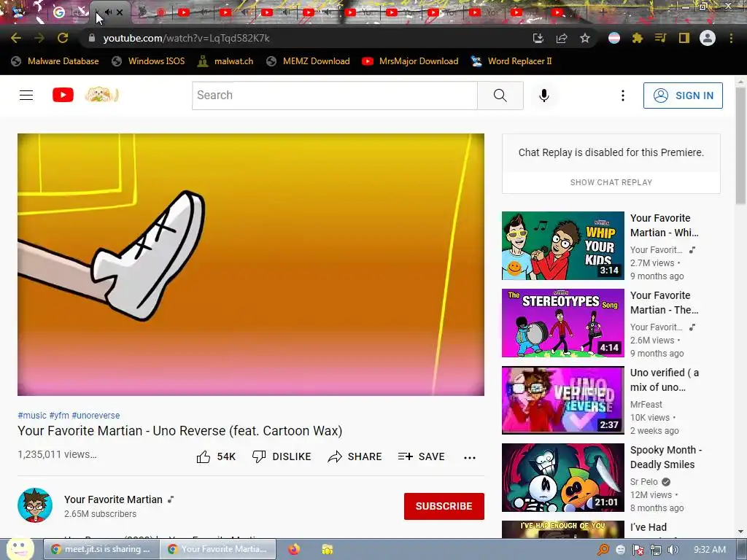Viewport: 747px width, 560px height.
Task: Open the media control playlist icon
Action: click(x=660, y=38)
